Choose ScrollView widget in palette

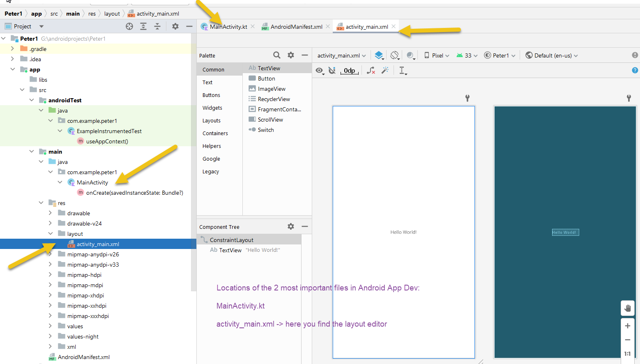pos(277,120)
